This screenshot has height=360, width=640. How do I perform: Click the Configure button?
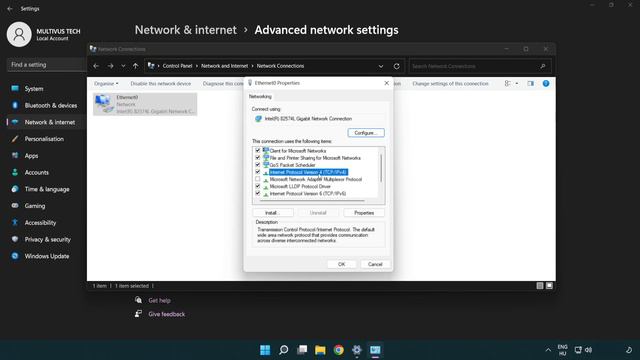[366, 133]
